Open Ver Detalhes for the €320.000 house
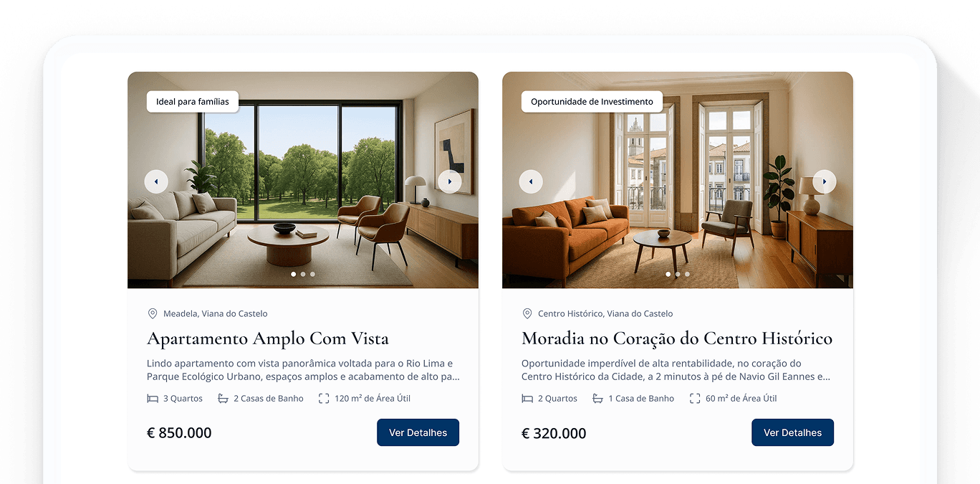 click(793, 432)
